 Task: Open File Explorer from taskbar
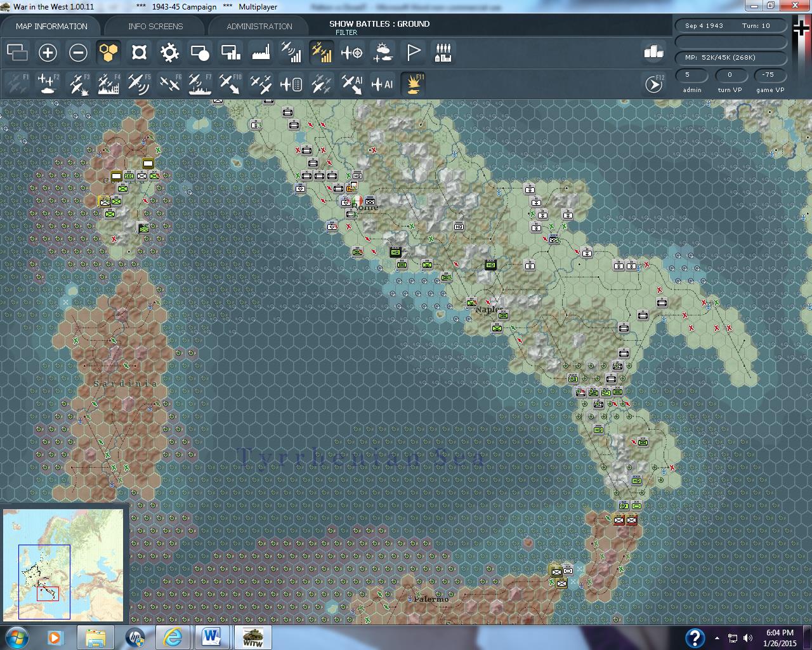click(96, 637)
